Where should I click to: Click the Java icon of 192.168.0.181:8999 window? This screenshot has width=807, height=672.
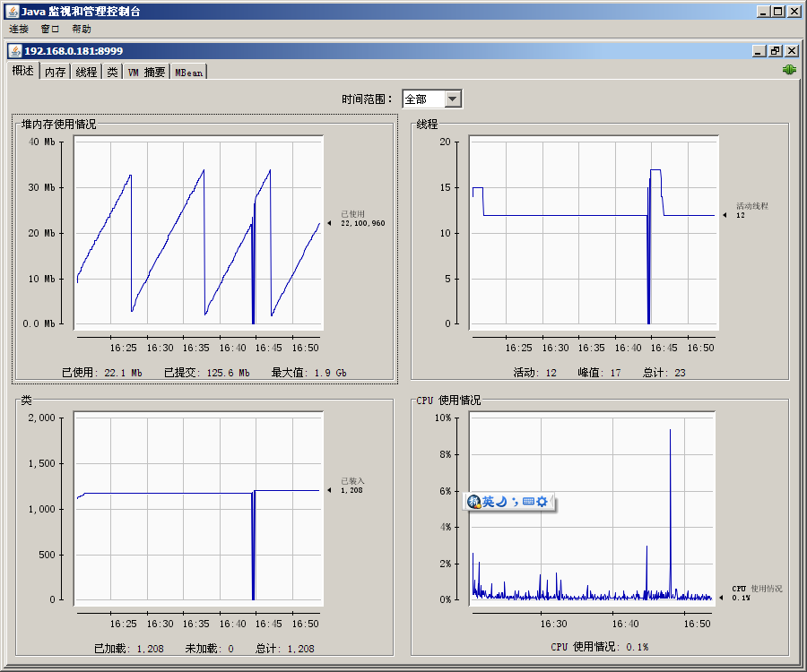tap(15, 51)
